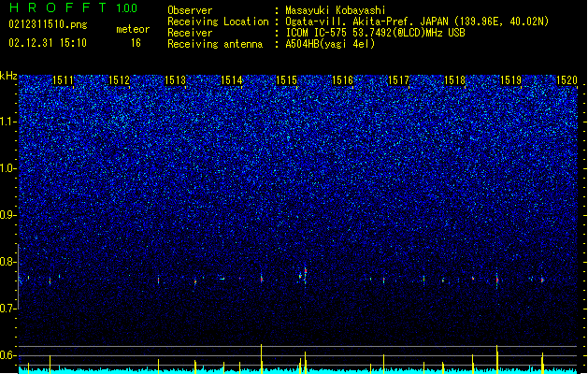588x374 pixels.
Task: Click the Observer field label
Action: 190,10
